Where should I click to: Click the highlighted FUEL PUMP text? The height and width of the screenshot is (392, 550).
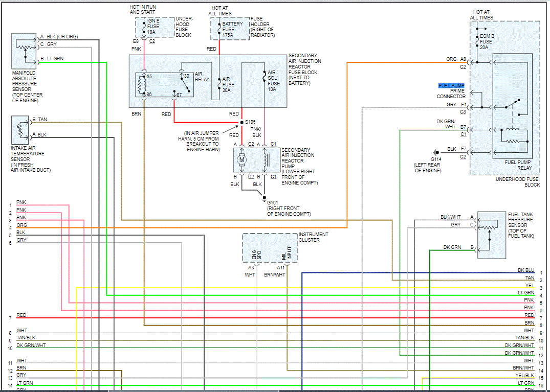(451, 85)
